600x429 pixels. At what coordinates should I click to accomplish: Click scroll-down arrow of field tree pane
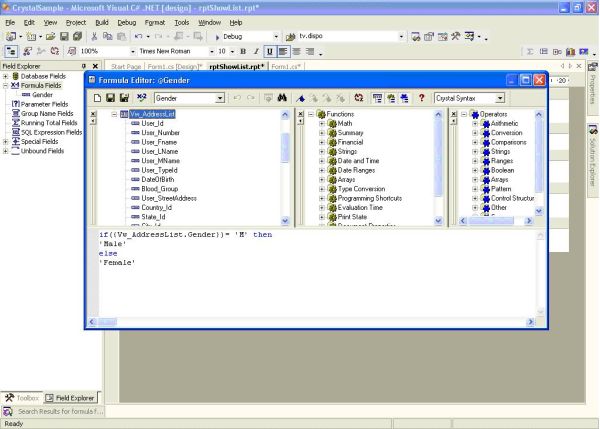pyautogui.click(x=285, y=221)
